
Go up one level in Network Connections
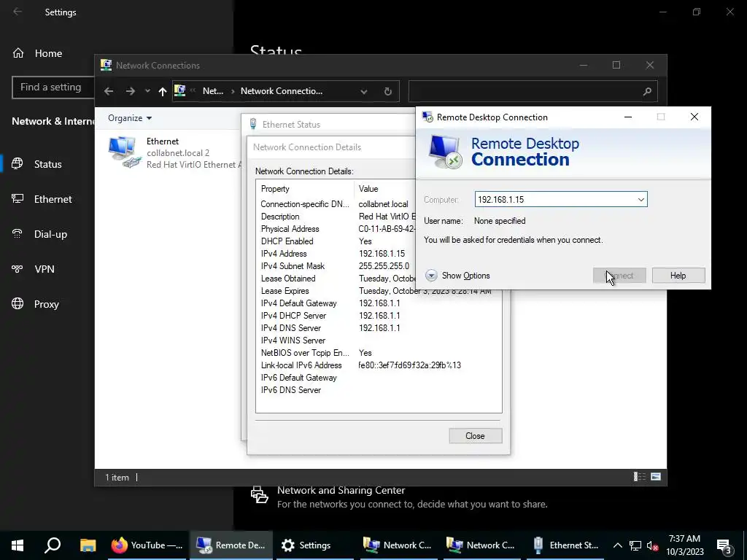163,91
